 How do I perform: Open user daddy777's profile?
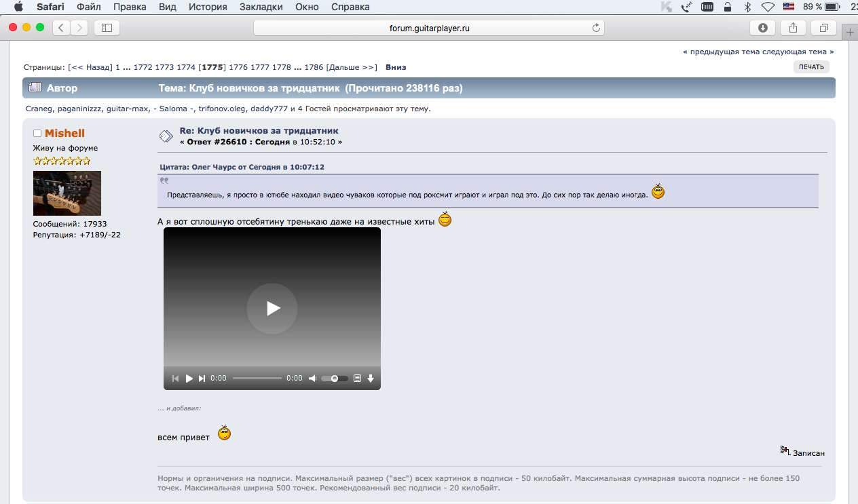pos(269,109)
